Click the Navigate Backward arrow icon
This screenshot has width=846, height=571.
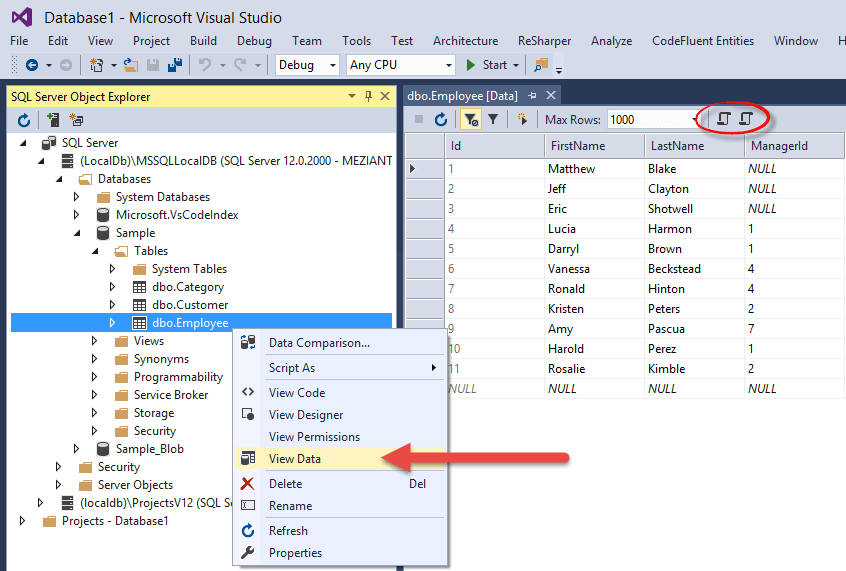pos(32,65)
